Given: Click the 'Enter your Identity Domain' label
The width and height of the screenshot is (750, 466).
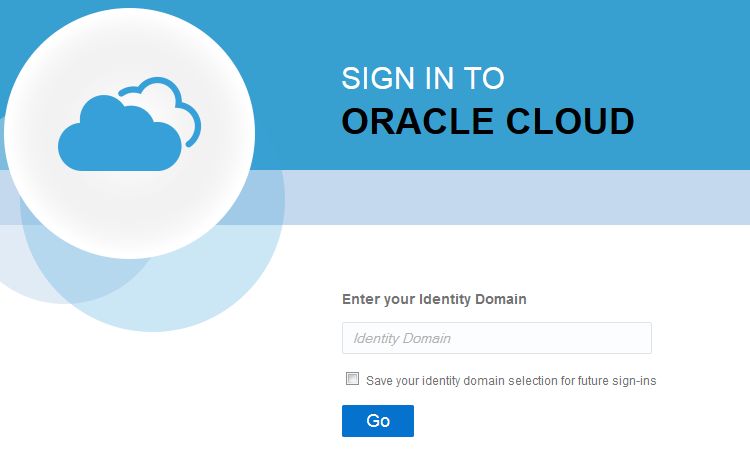Looking at the screenshot, I should click(x=434, y=300).
